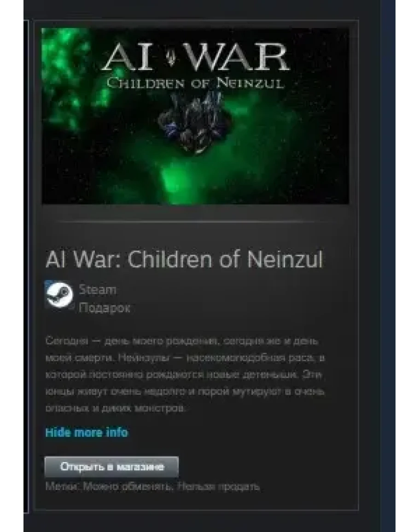Image resolution: width=419 pixels, height=532 pixels.
Task: Select the Можно обменять tag
Action: pyautogui.click(x=128, y=486)
